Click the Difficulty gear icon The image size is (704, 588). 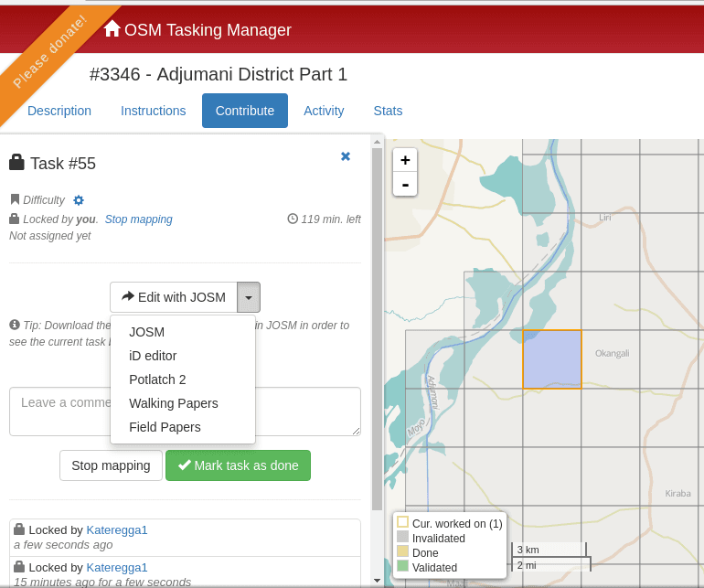click(79, 200)
